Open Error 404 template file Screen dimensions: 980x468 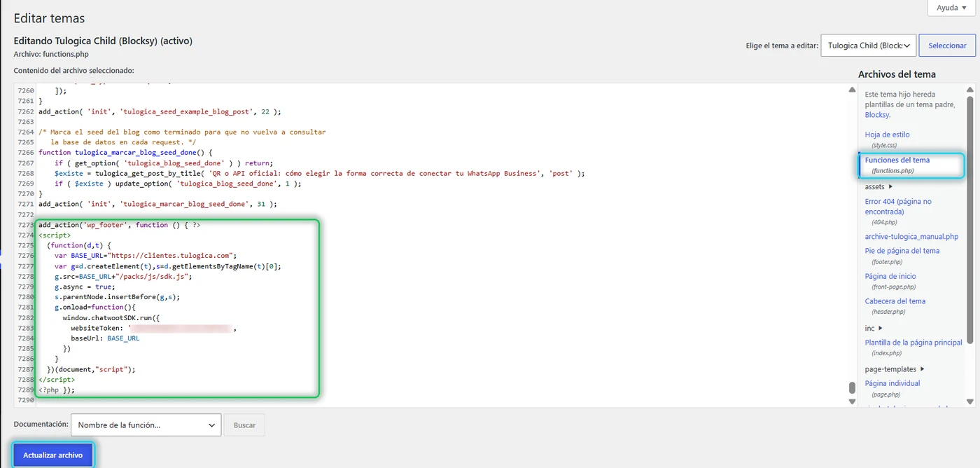[x=898, y=206]
